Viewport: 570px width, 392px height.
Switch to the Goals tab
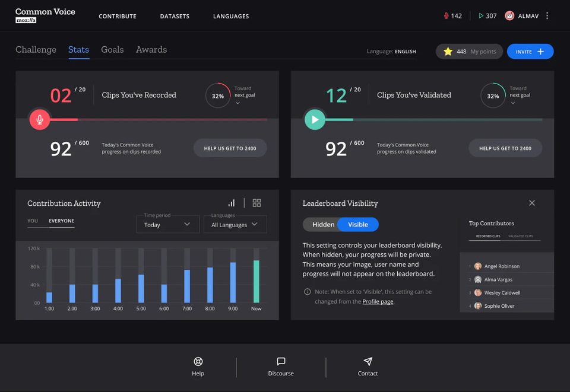click(x=112, y=49)
